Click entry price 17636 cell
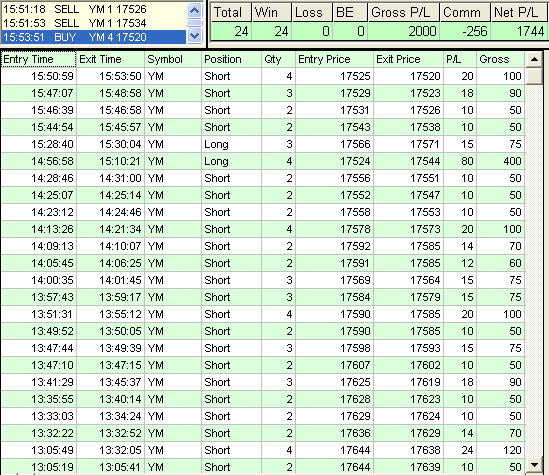This screenshot has width=549, height=475. (334, 433)
